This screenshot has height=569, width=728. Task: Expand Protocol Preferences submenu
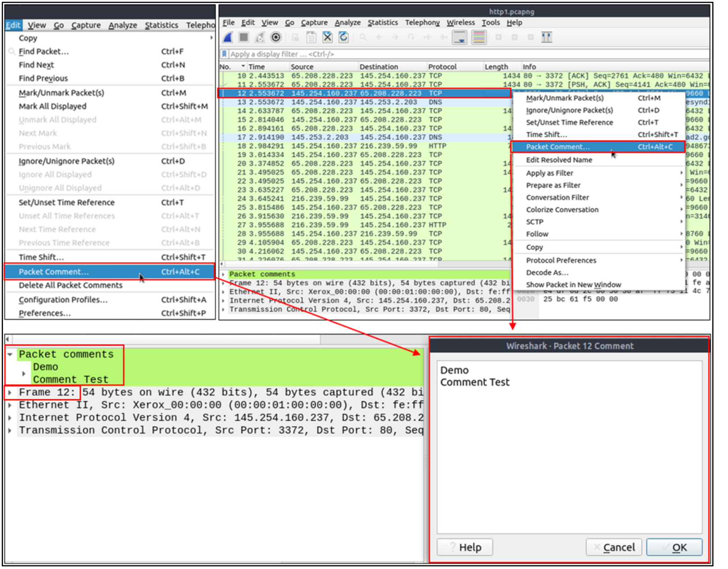(x=598, y=260)
